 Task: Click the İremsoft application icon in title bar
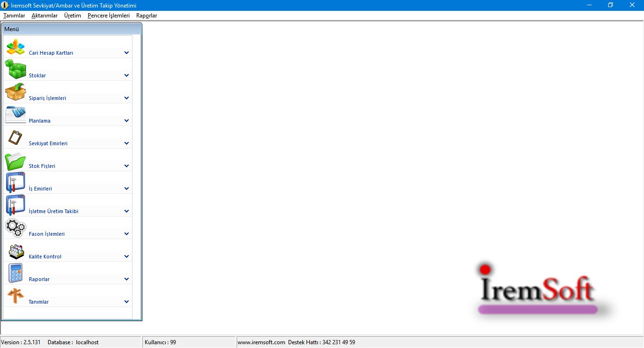pos(5,5)
